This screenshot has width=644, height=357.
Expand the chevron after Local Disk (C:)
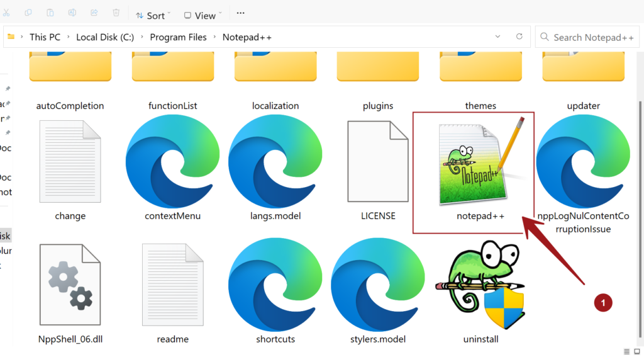click(x=142, y=37)
